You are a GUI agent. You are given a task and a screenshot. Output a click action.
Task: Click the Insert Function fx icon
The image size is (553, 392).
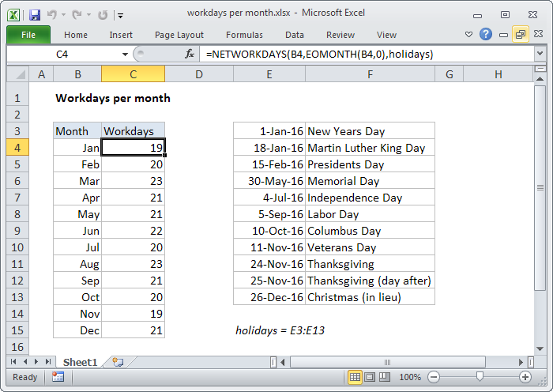tap(190, 54)
